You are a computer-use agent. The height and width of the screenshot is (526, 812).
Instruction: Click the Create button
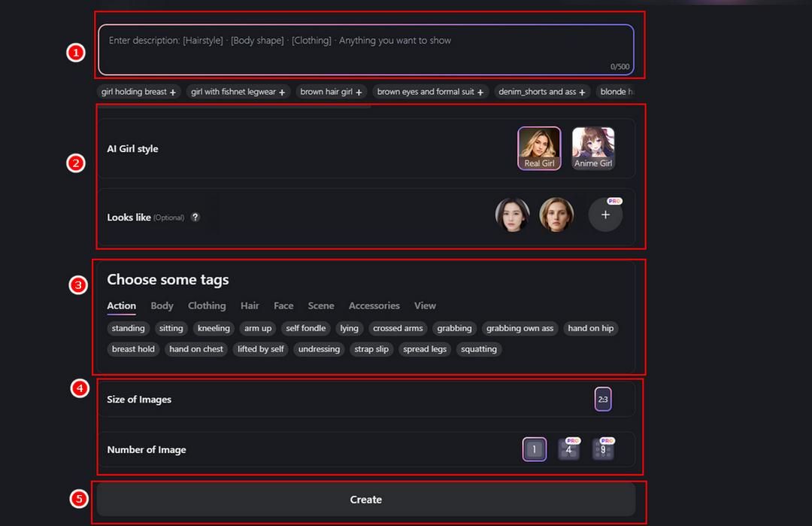pyautogui.click(x=365, y=500)
